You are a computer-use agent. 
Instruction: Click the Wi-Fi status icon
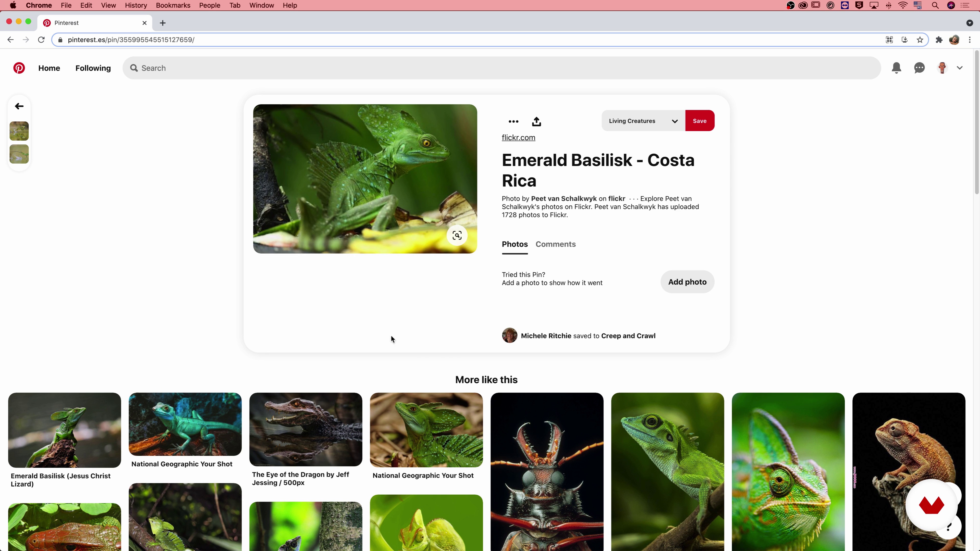pyautogui.click(x=903, y=5)
